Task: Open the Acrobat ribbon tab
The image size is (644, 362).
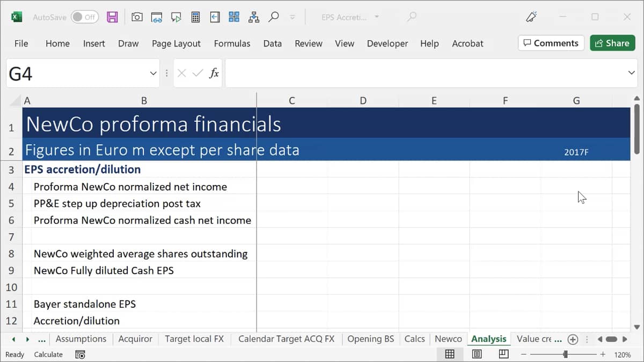Action: [467, 43]
